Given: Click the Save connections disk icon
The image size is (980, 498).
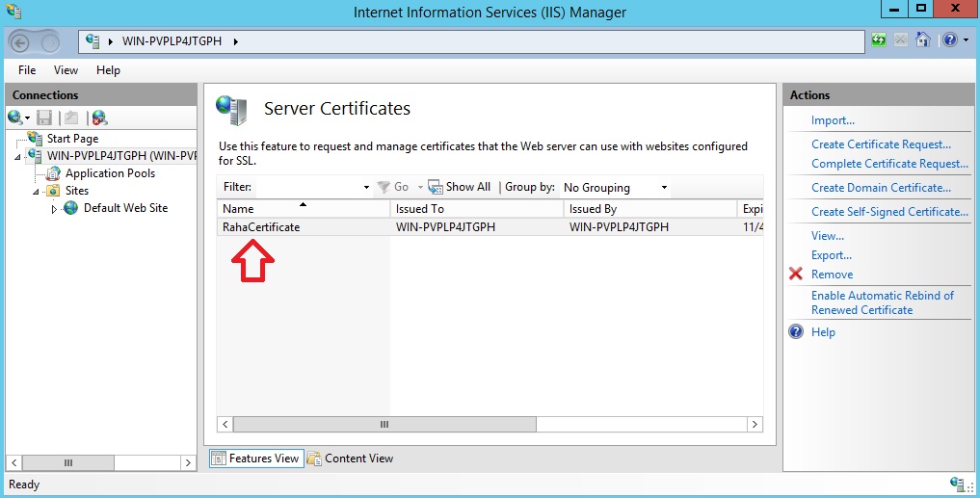Looking at the screenshot, I should [x=43, y=118].
